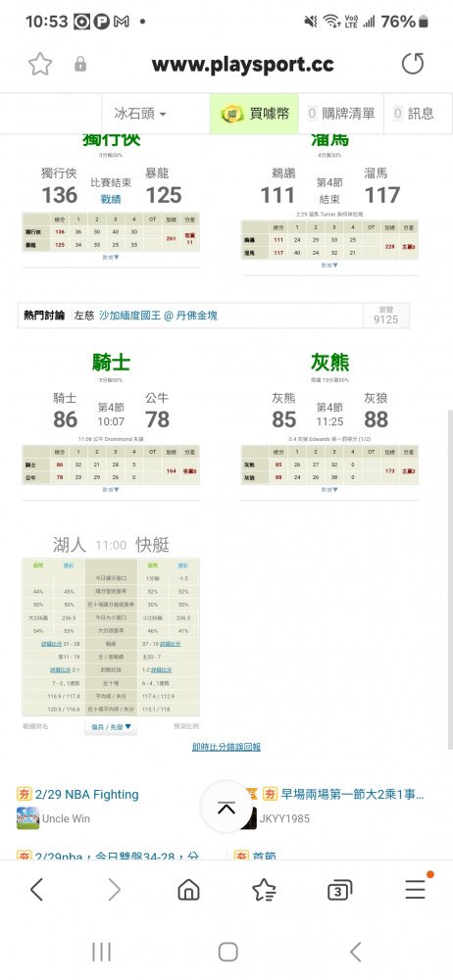
Task: Tap the 今日讓分盤口 row label
Action: pos(111,578)
